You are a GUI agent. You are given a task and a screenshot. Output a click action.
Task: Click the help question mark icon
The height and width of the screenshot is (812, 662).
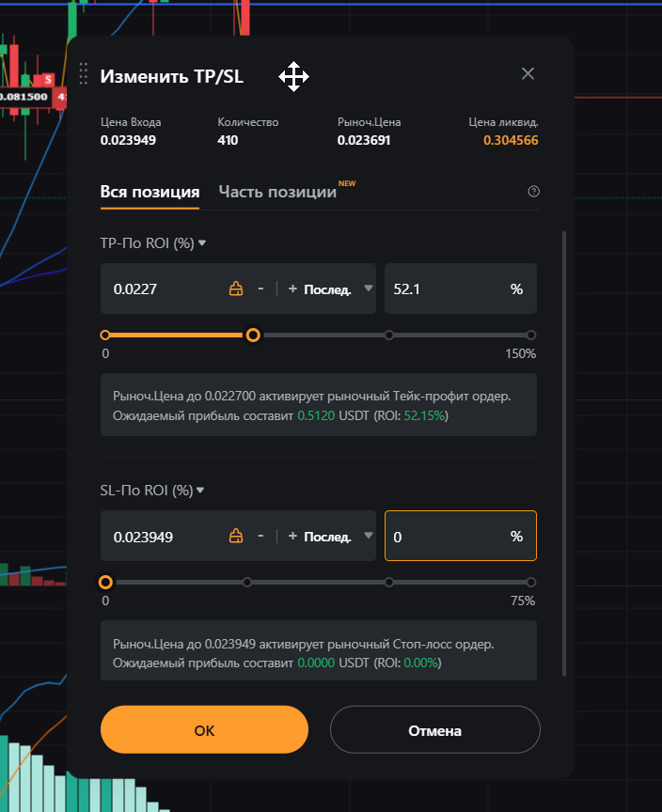point(534,192)
